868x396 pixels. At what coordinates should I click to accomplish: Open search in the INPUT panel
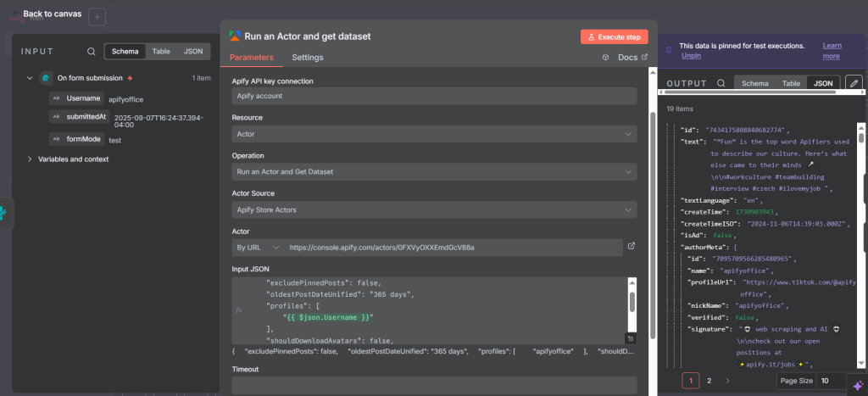92,52
